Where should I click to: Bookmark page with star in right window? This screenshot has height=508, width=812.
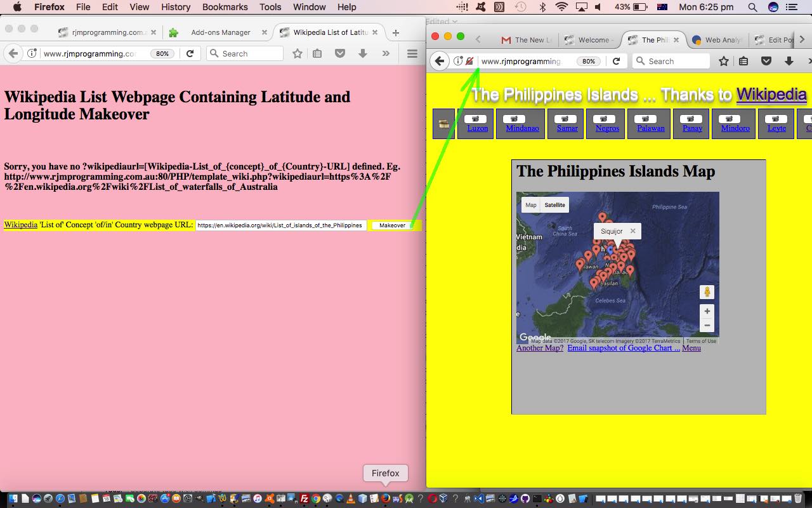(x=724, y=61)
